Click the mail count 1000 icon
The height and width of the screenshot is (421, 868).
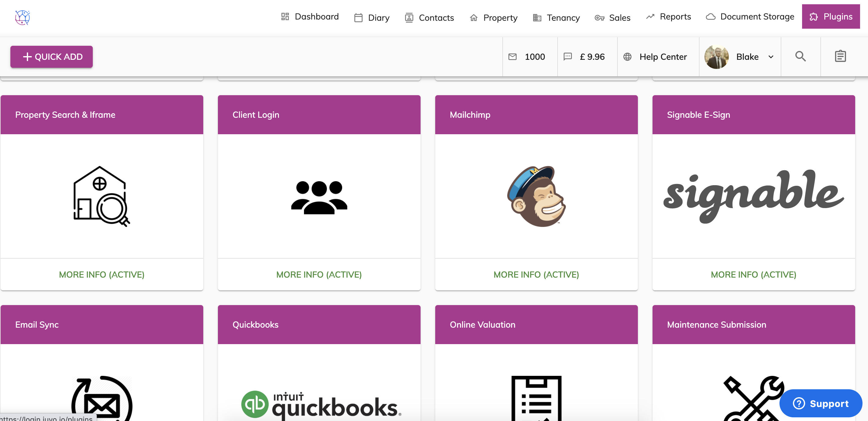[526, 56]
